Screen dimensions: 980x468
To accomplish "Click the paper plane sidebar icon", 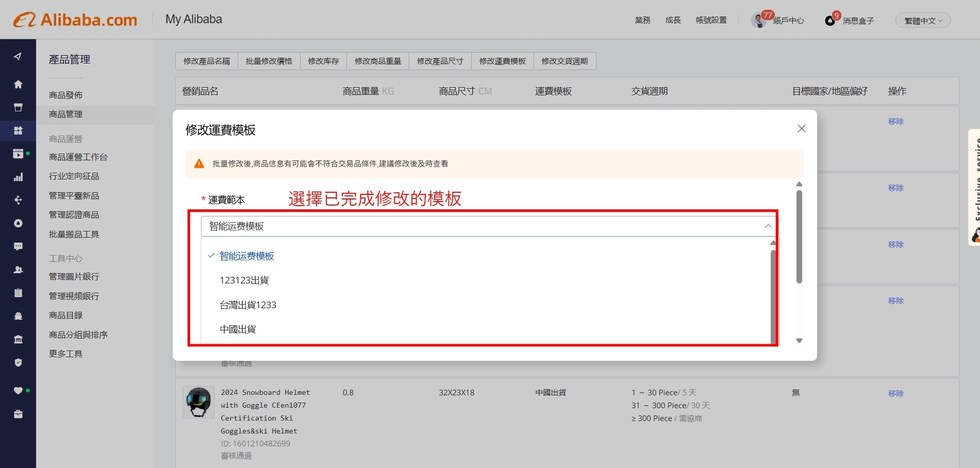I will pyautogui.click(x=18, y=56).
